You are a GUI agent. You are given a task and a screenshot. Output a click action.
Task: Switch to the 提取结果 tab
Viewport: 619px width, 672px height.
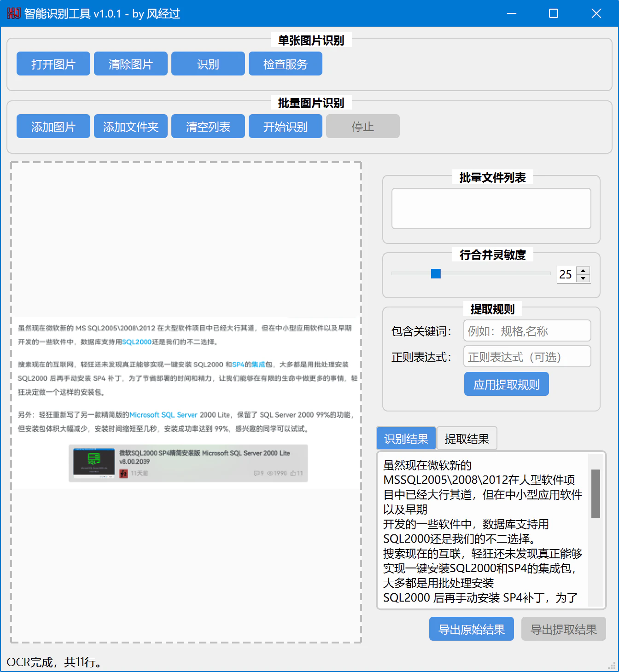[467, 439]
